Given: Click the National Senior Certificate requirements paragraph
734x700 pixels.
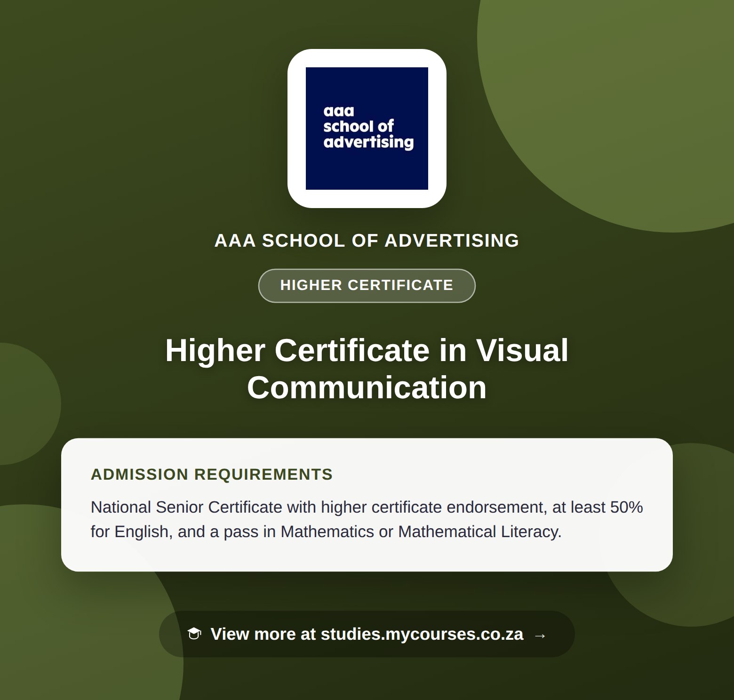Looking at the screenshot, I should coord(367,519).
